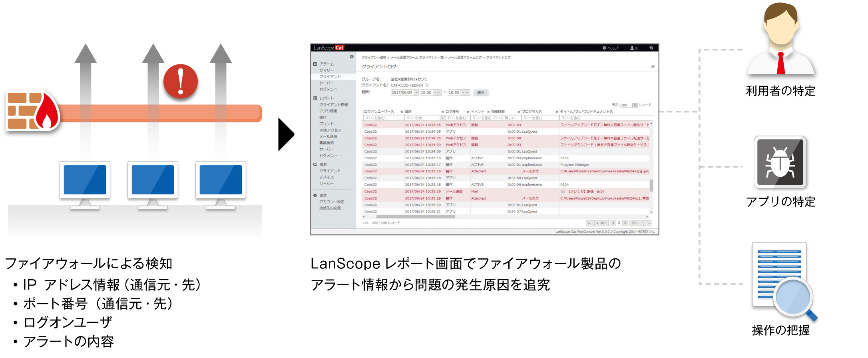Screen dimensions: 868x358
Task: Click the settings gears icon in top bar
Action: click(x=651, y=48)
